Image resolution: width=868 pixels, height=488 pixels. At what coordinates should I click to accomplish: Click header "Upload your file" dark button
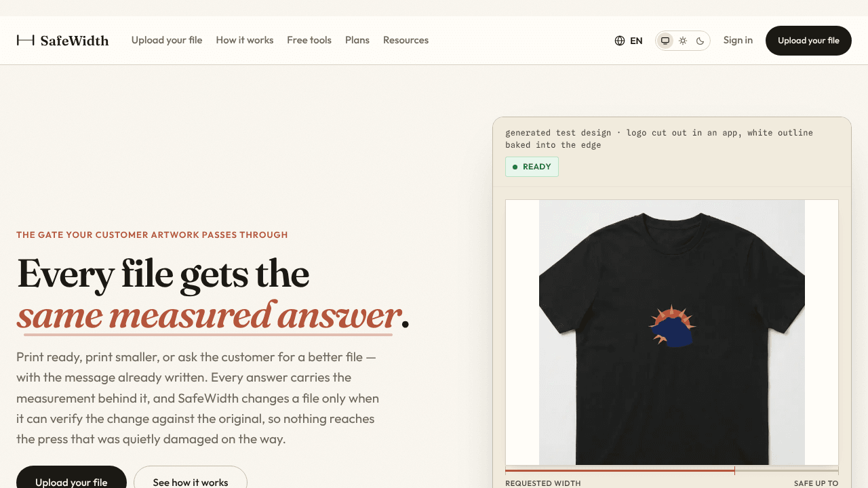[x=808, y=41]
